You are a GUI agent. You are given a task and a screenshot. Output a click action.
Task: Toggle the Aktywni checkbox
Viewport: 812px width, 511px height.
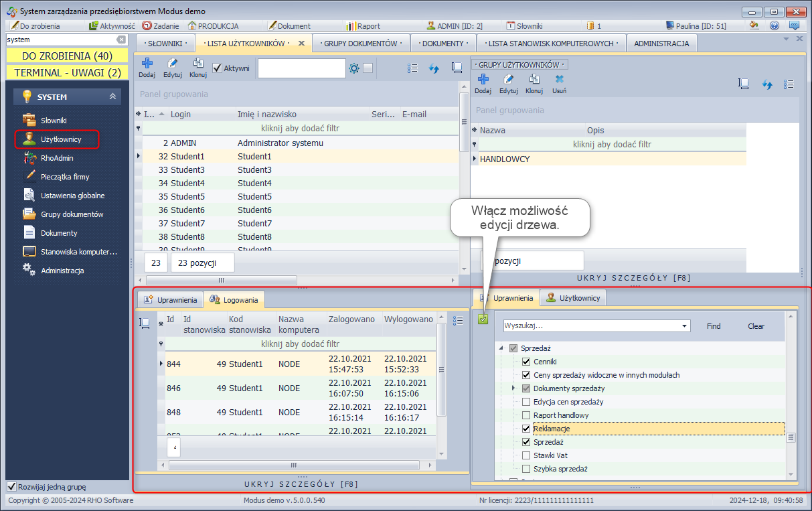[217, 68]
